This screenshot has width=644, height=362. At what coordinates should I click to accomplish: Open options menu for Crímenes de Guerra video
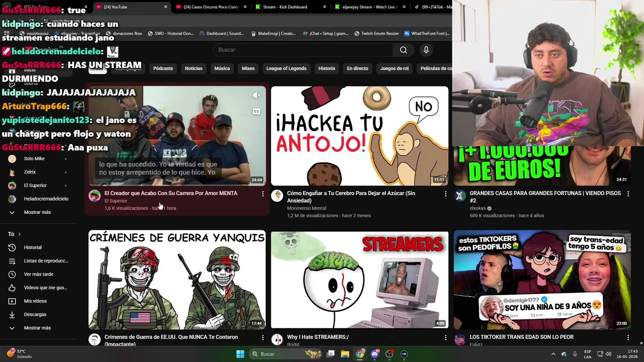(x=263, y=337)
